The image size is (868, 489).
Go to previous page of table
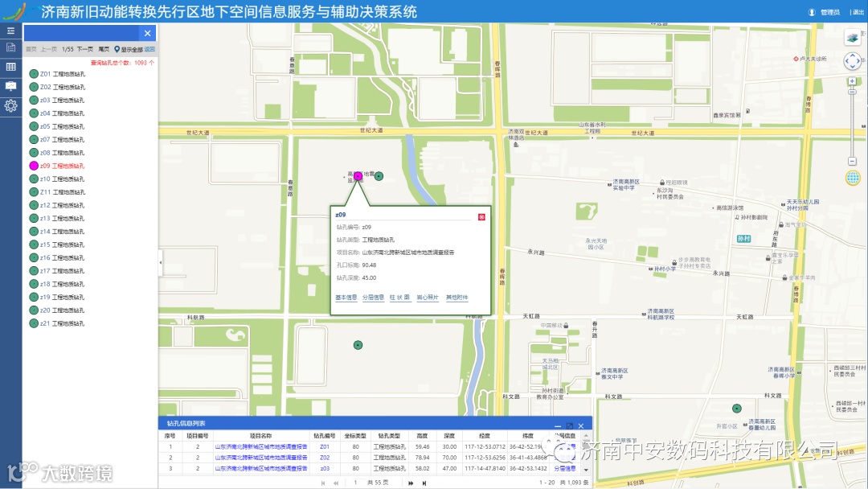pyautogui.click(x=336, y=483)
